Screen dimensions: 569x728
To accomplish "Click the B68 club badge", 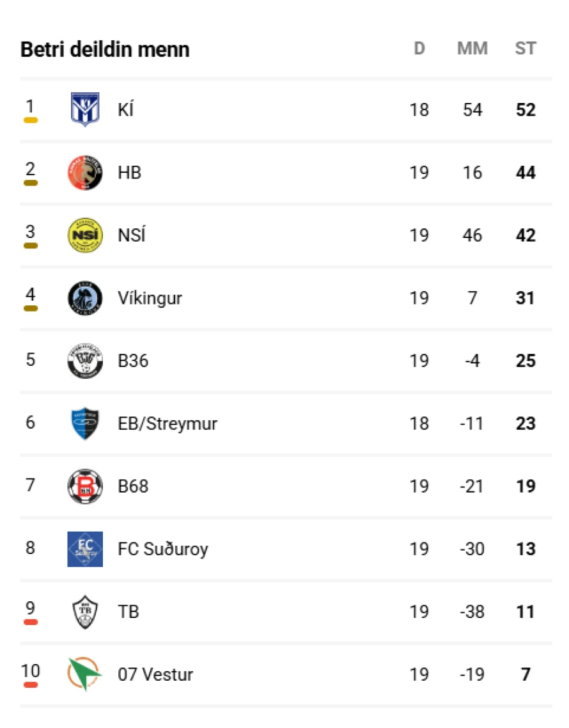I will (85, 486).
